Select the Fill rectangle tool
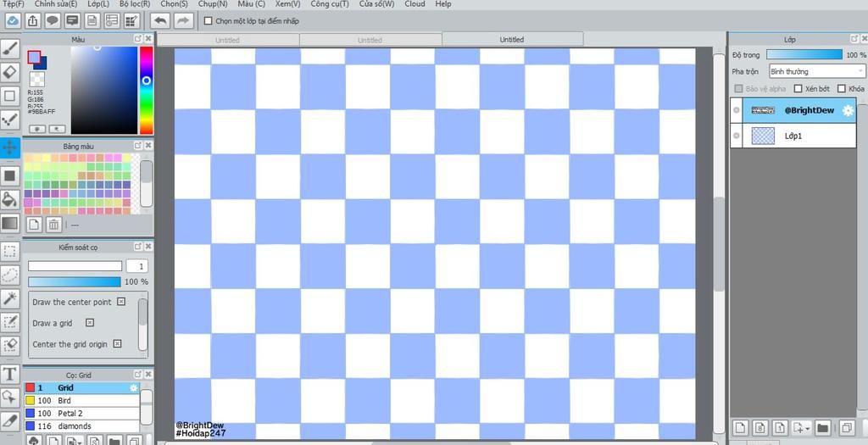Screen dimensions: 868x445 pyautogui.click(x=9, y=176)
